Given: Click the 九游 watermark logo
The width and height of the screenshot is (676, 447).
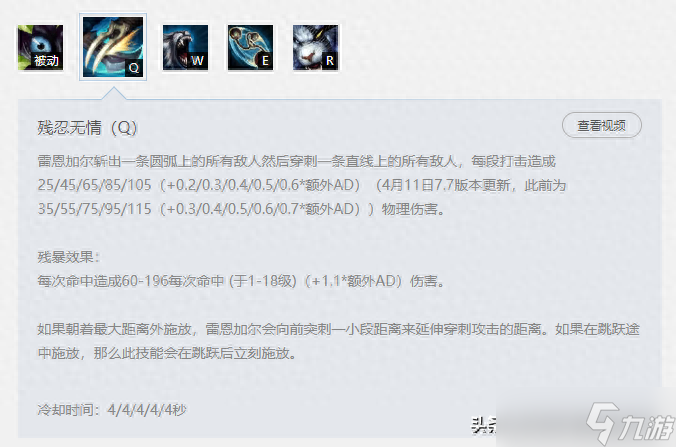Looking at the screenshot, I should coord(630,424).
